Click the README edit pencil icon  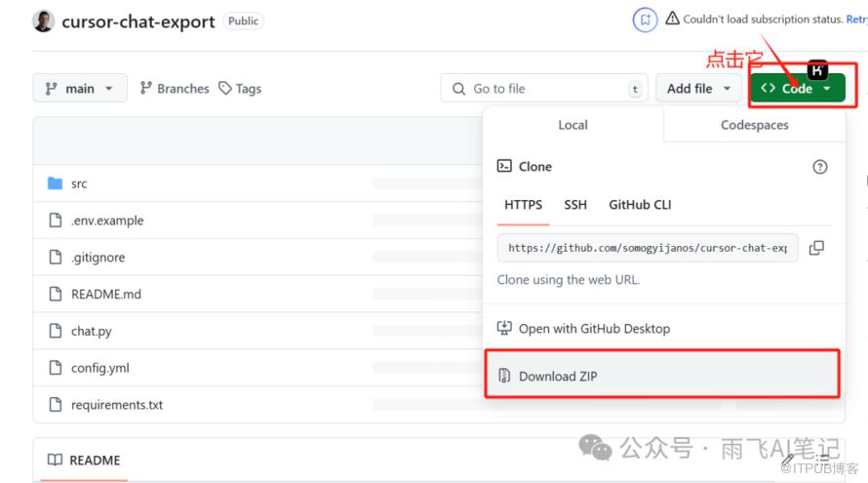pyautogui.click(x=788, y=459)
